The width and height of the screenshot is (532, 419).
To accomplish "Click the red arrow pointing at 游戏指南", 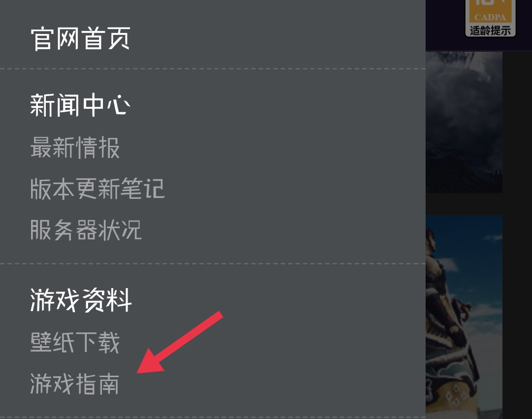I will tap(180, 342).
